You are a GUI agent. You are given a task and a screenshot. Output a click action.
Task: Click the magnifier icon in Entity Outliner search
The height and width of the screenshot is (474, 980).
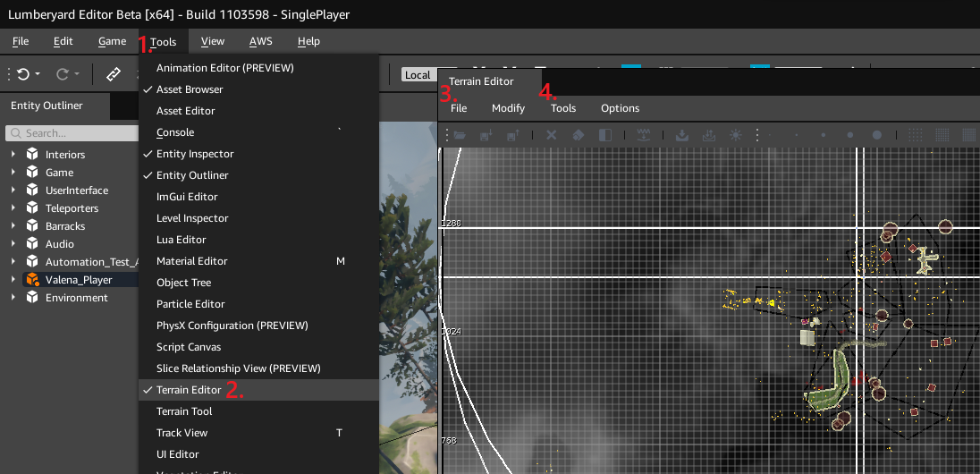(x=14, y=133)
